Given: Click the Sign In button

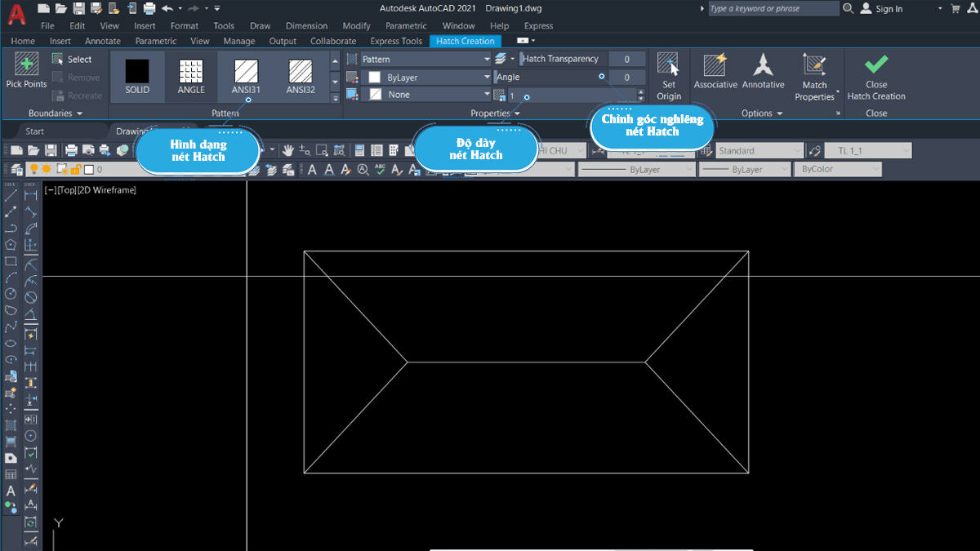Looking at the screenshot, I should coord(881,9).
